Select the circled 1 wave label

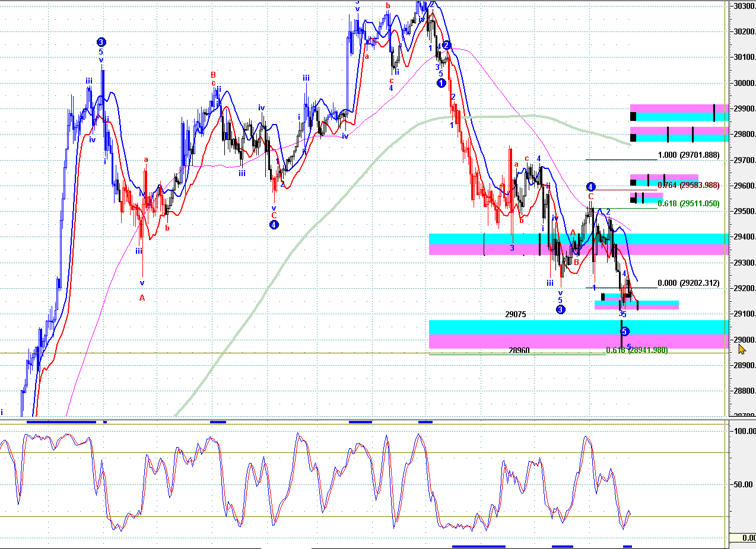[441, 83]
